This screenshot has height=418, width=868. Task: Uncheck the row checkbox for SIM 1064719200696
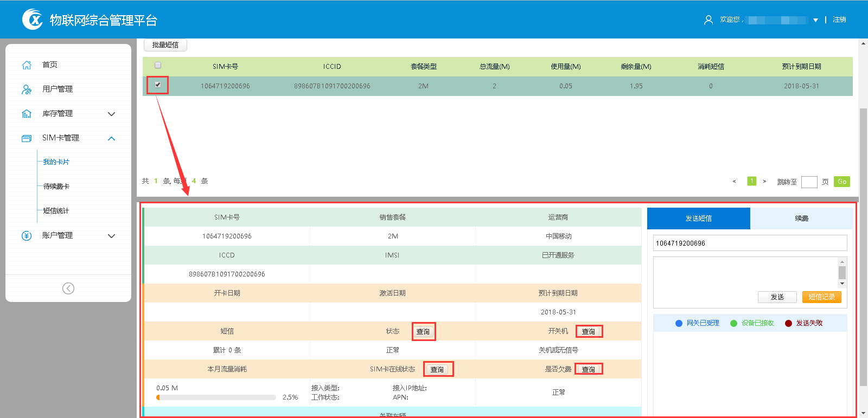click(158, 85)
